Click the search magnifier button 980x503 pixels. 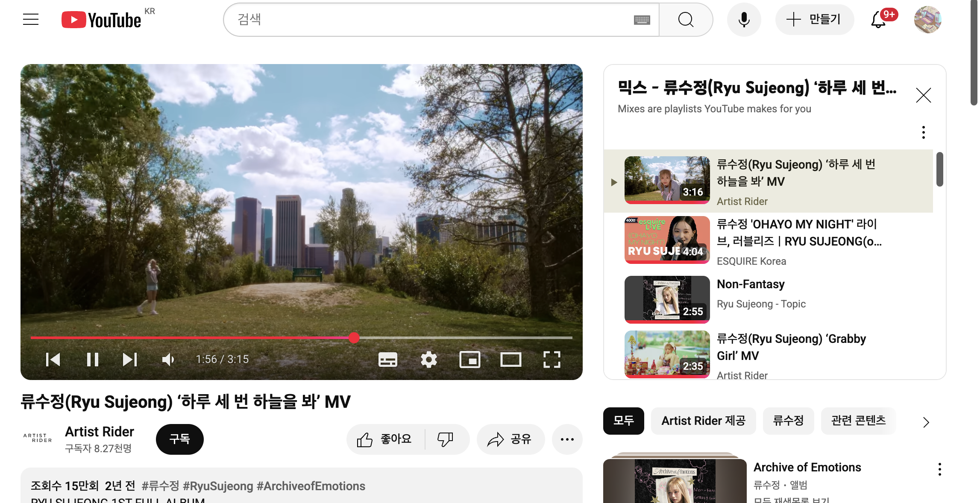coord(686,20)
